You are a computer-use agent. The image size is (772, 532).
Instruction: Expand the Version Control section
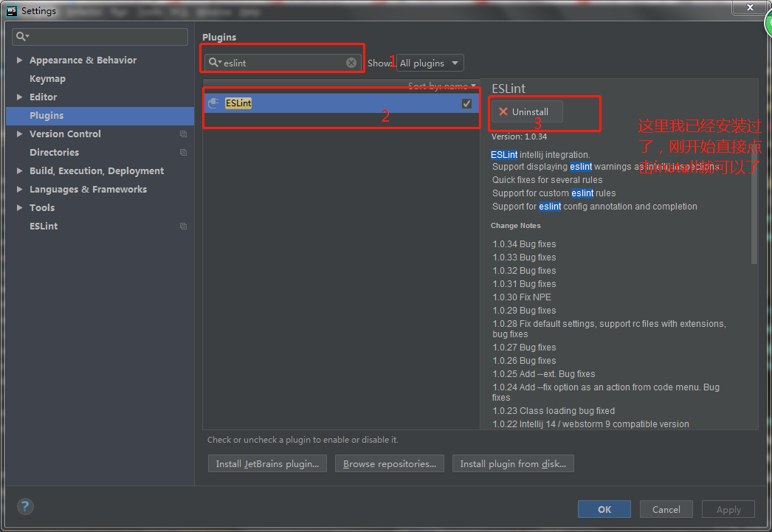(x=20, y=134)
